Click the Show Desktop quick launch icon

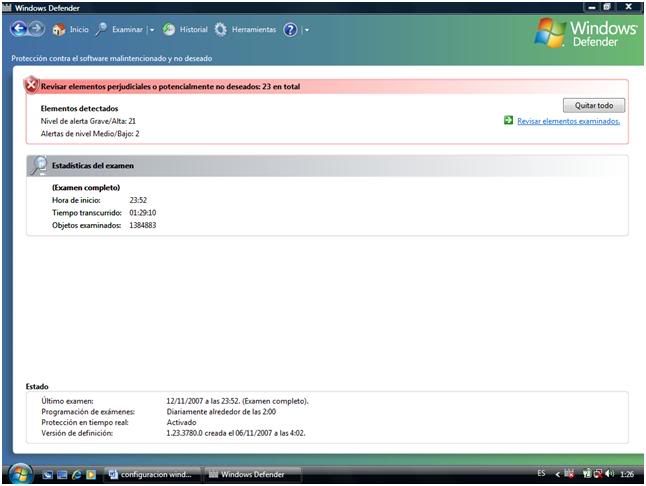click(47, 475)
